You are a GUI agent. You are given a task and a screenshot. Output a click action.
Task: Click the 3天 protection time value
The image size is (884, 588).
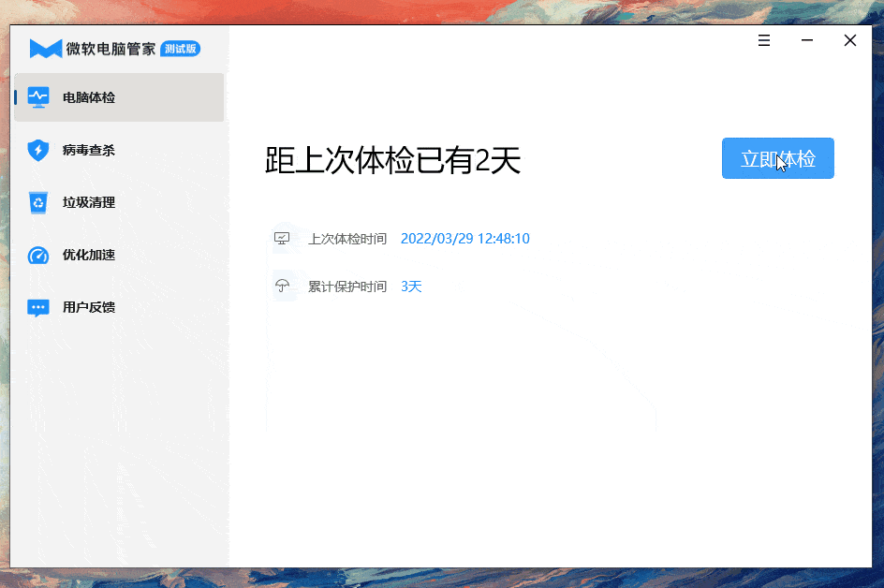pos(411,287)
